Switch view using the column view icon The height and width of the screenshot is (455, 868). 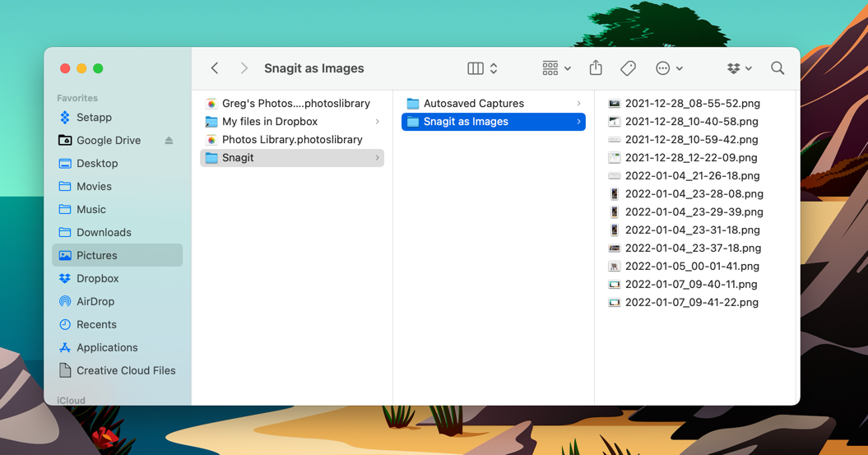tap(476, 68)
